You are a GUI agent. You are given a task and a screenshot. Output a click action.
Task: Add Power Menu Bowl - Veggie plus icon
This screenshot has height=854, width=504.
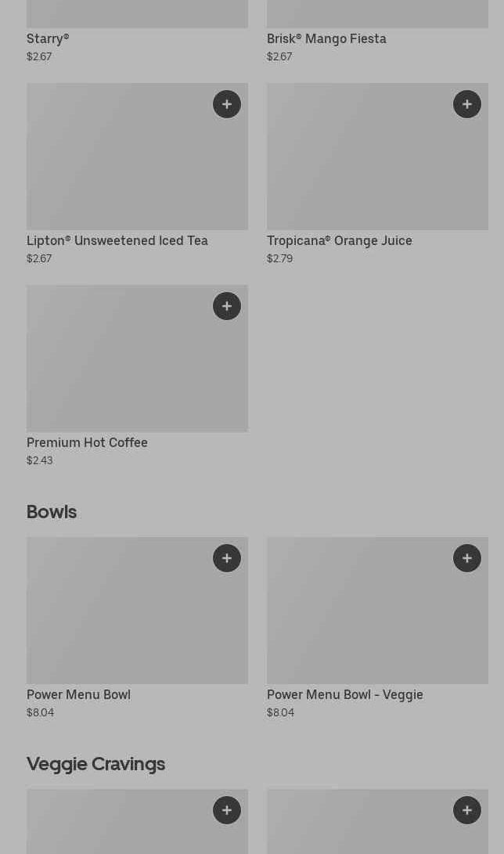(467, 558)
